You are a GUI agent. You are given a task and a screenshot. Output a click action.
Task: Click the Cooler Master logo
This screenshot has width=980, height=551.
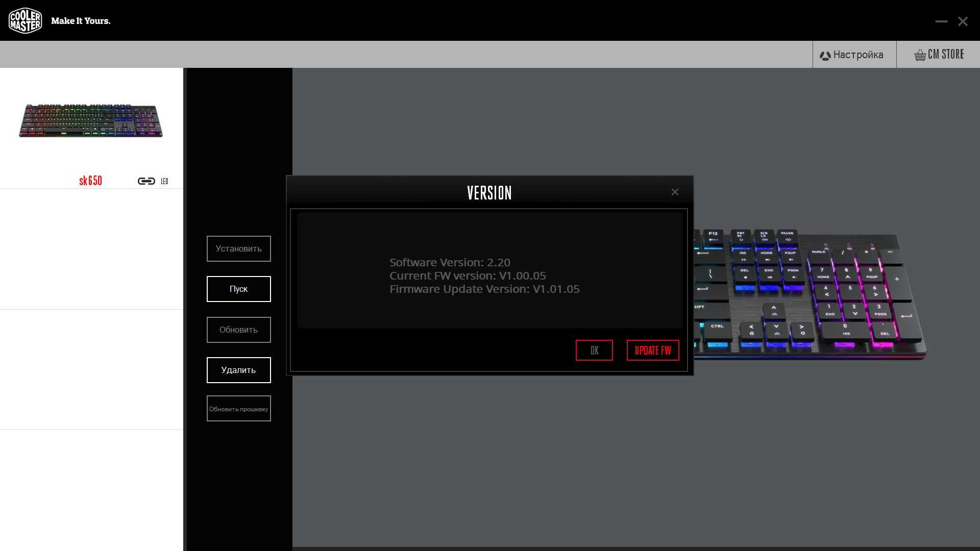[25, 20]
